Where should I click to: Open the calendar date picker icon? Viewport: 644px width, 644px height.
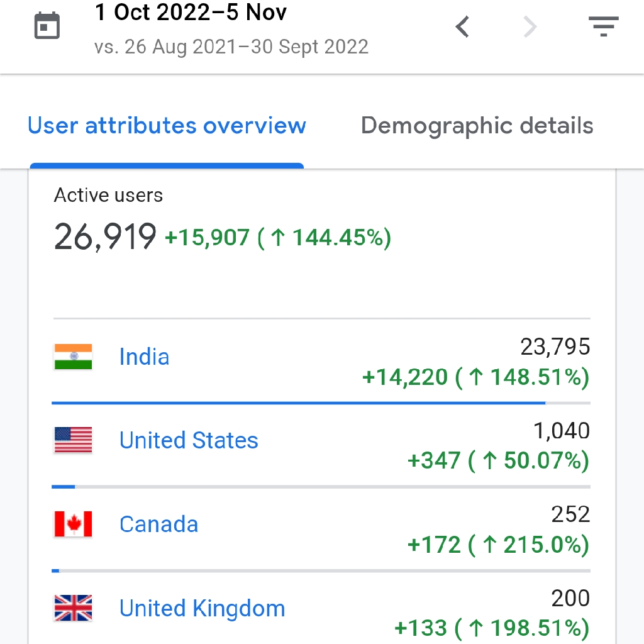tap(47, 28)
